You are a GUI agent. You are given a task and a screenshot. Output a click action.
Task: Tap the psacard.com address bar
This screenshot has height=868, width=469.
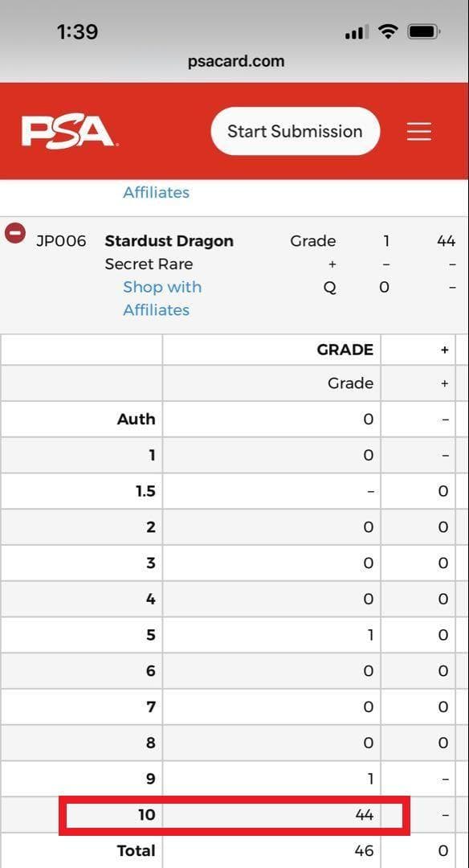point(234,60)
